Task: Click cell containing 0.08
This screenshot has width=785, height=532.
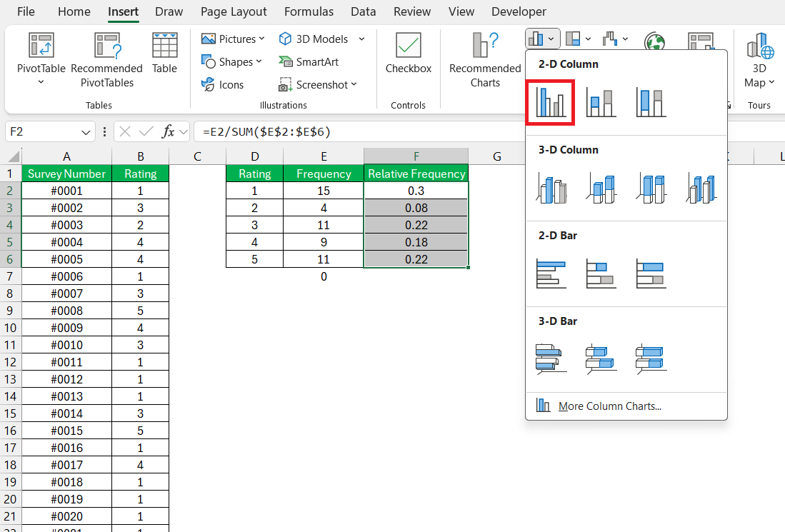Action: pos(416,208)
